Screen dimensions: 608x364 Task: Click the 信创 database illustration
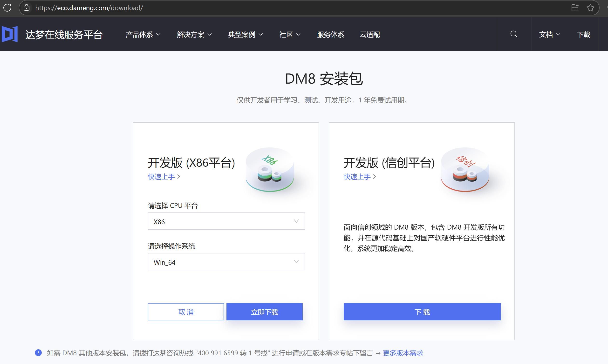point(465,169)
